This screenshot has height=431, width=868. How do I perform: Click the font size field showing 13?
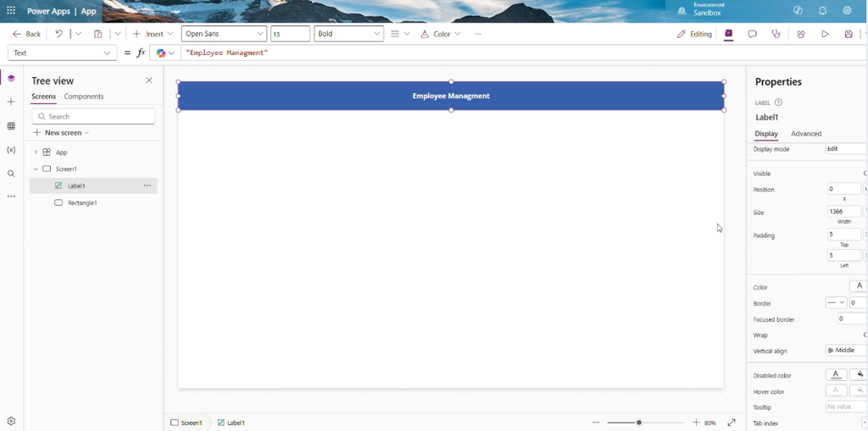(x=290, y=34)
